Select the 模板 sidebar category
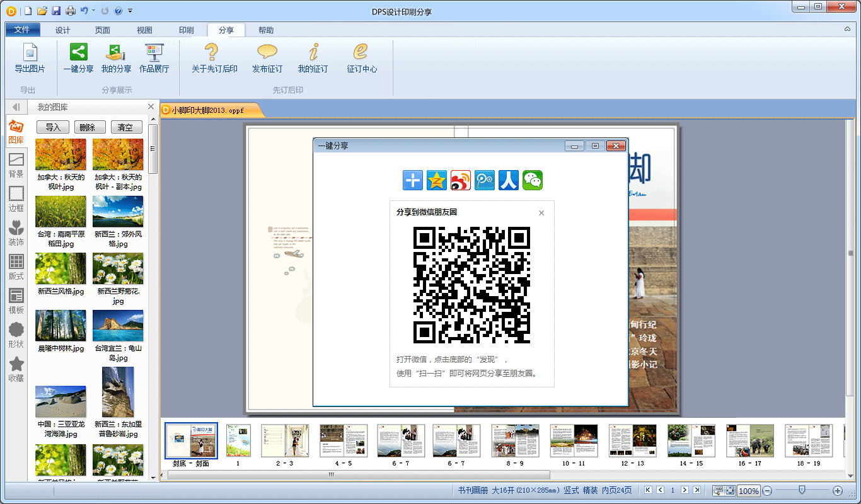This screenshot has height=504, width=861. coord(16,301)
